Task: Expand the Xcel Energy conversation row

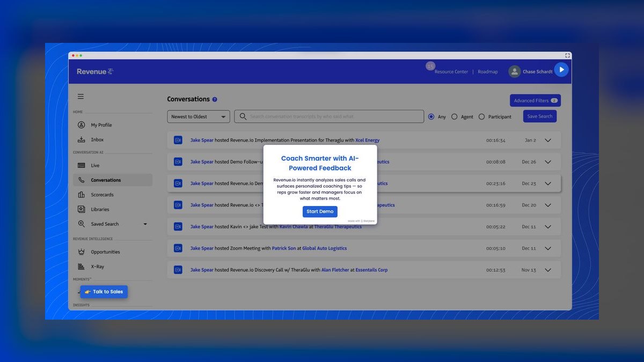Action: (548, 140)
